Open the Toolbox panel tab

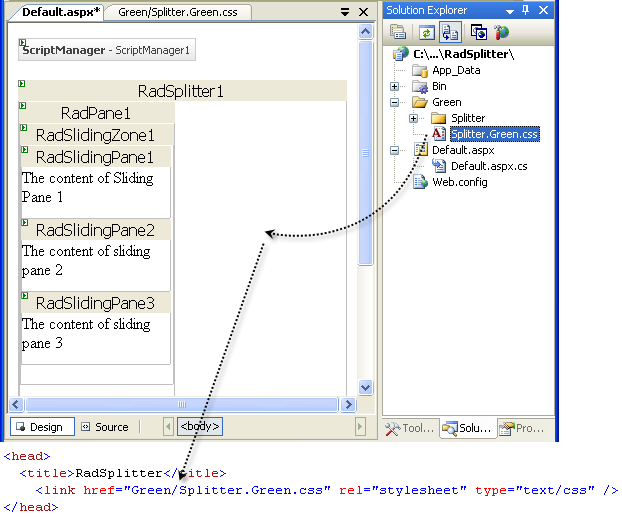[411, 428]
